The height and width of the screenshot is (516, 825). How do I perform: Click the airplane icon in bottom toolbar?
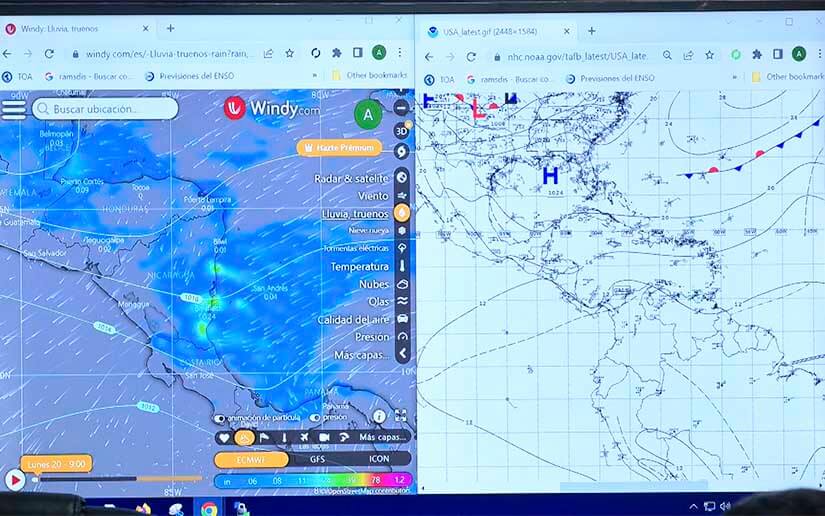tap(304, 438)
